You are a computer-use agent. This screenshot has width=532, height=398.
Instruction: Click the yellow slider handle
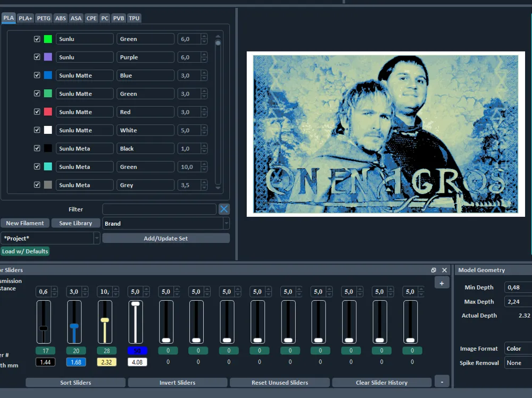(105, 320)
